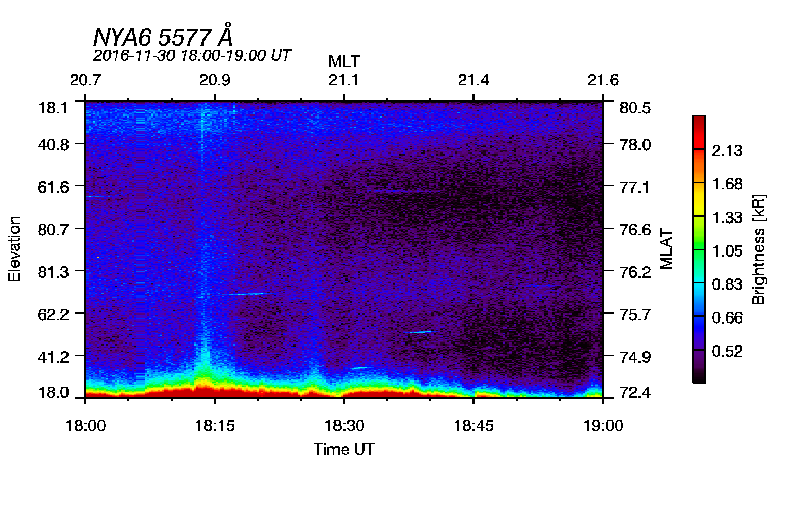Click elevation tick label '41.2'
Viewport: 812px width, 508px height.
point(53,357)
